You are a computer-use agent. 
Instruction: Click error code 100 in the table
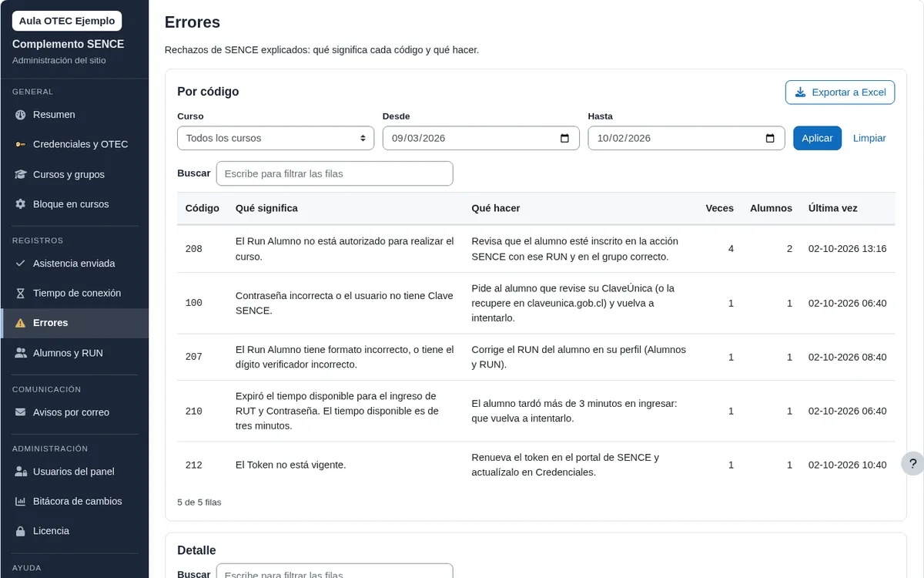[x=194, y=303]
